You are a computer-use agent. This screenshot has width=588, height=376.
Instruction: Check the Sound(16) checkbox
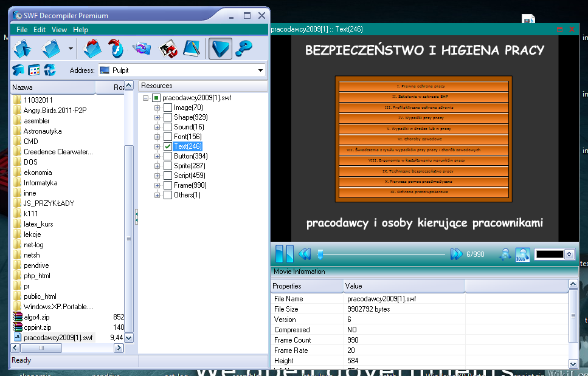point(168,128)
